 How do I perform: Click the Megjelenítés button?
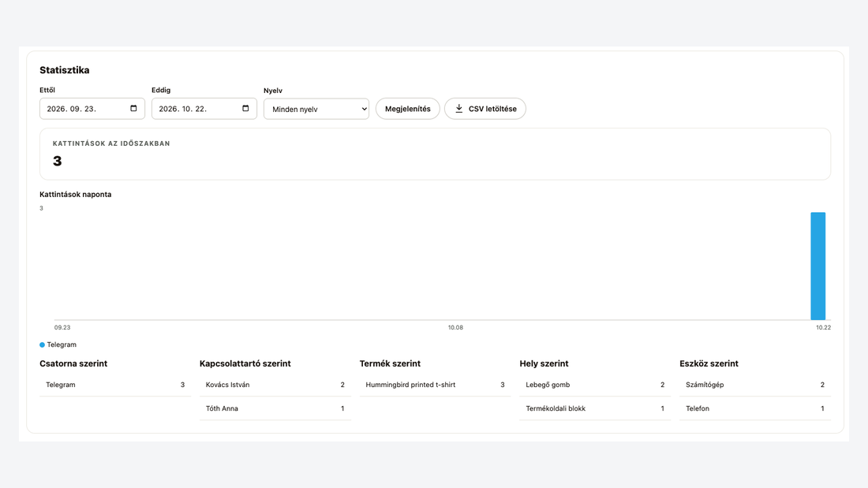(407, 109)
